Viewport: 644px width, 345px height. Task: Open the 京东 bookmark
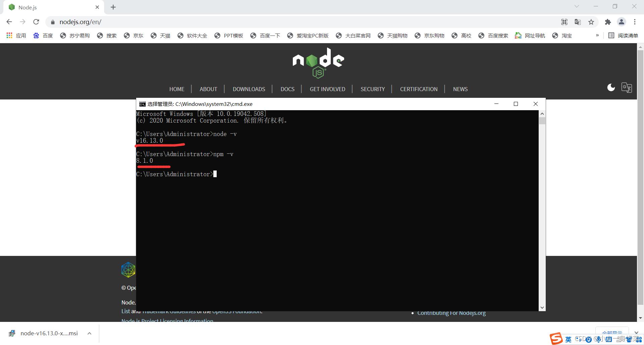point(133,36)
